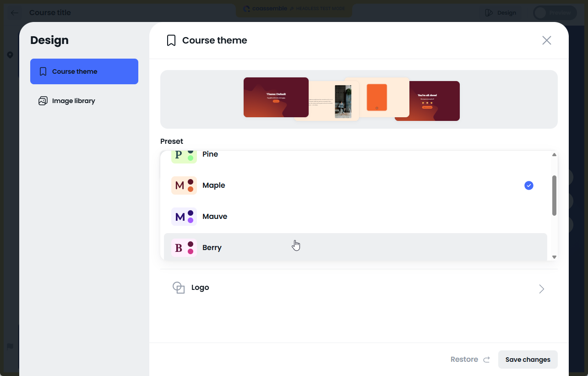This screenshot has height=376, width=588.
Task: Click the Course title text
Action: point(50,12)
